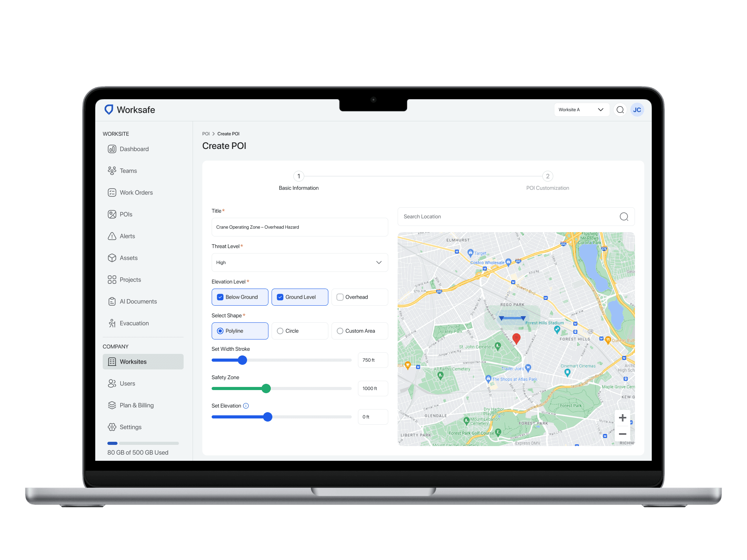
Task: Click the red map location pin
Action: pos(516,338)
